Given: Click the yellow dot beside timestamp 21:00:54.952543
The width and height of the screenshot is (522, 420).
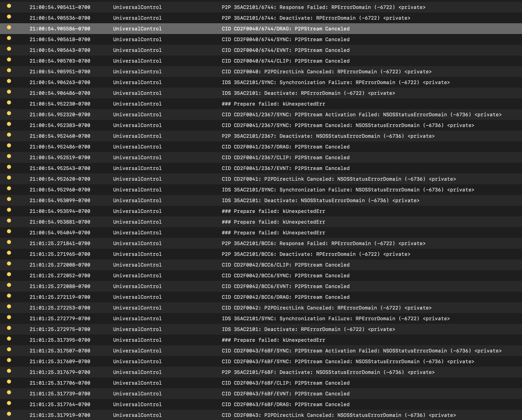Looking at the screenshot, I should (9, 167).
